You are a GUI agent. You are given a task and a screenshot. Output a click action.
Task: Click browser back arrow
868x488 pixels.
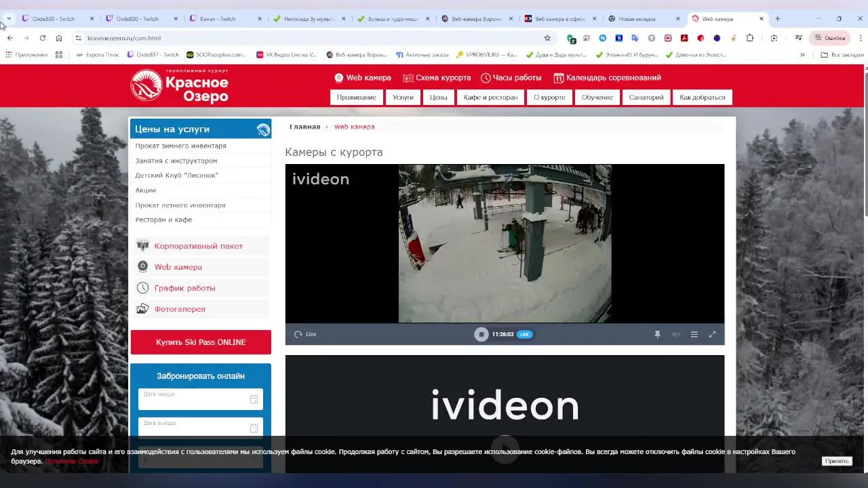(10, 38)
